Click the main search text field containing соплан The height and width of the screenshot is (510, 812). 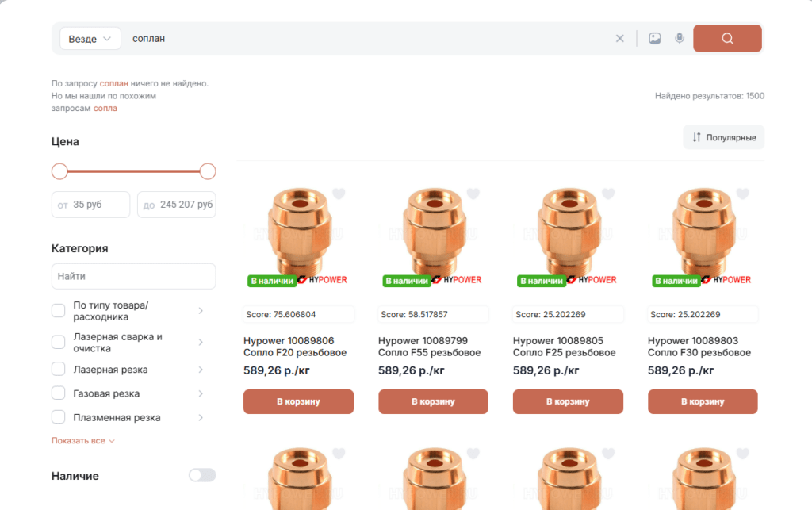pyautogui.click(x=368, y=38)
